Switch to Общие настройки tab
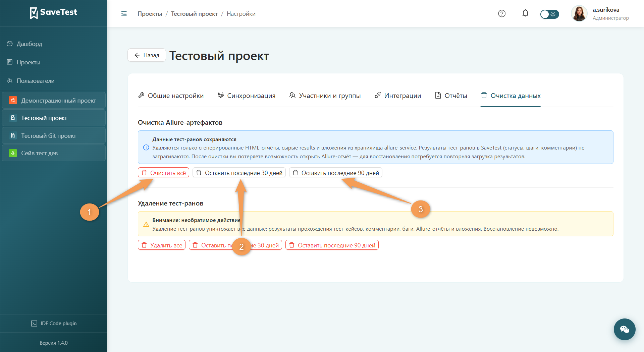 tap(171, 96)
